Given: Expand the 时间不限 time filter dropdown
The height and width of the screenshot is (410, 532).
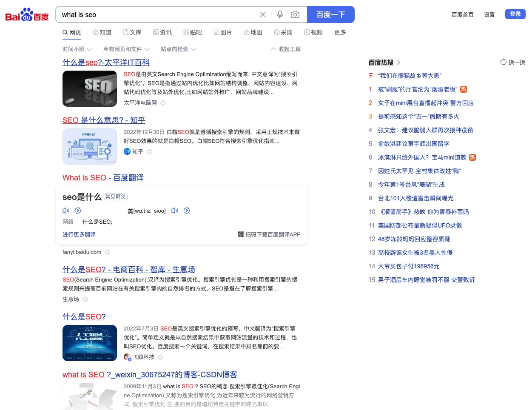Looking at the screenshot, I should [77, 49].
